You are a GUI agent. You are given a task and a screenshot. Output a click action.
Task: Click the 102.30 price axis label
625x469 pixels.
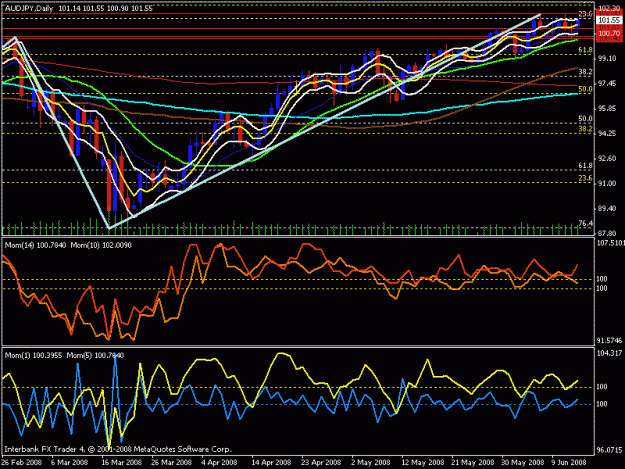pyautogui.click(x=609, y=8)
